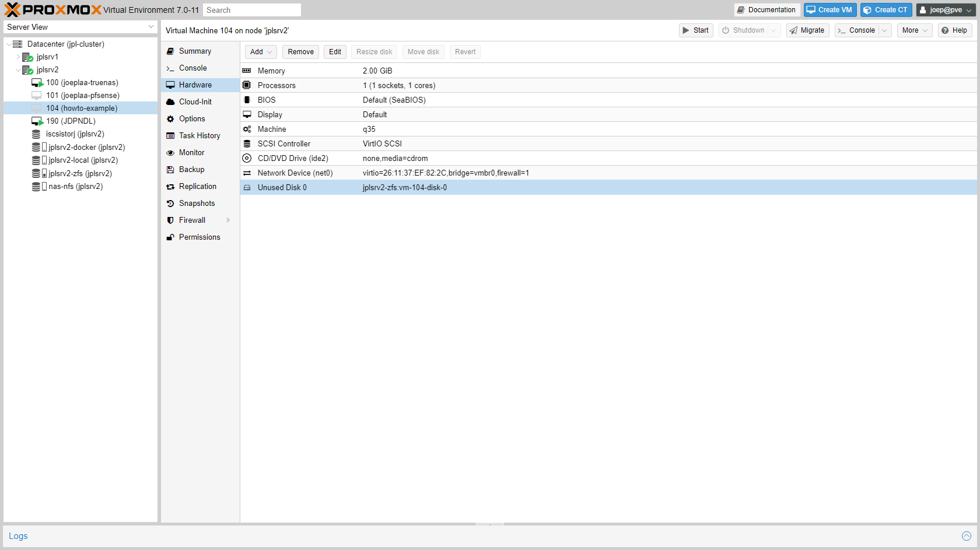The height and width of the screenshot is (550, 980).
Task: Click the Replication arrows icon
Action: [170, 186]
